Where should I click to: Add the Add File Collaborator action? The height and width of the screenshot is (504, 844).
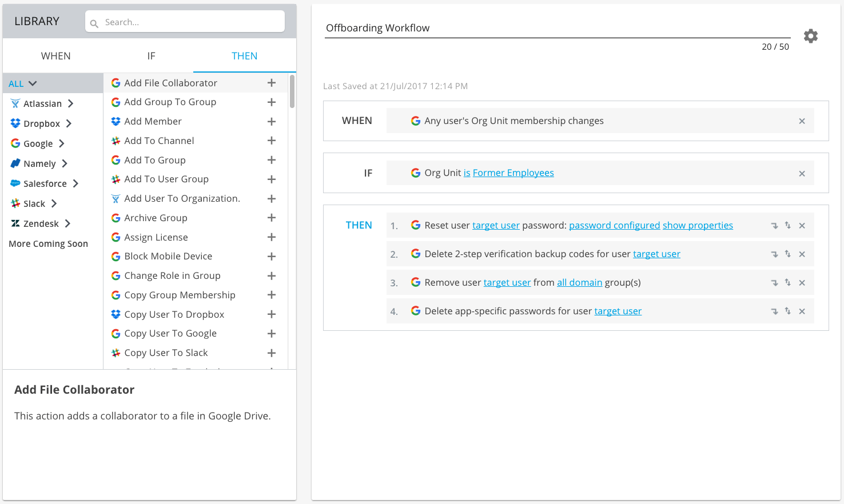[272, 83]
